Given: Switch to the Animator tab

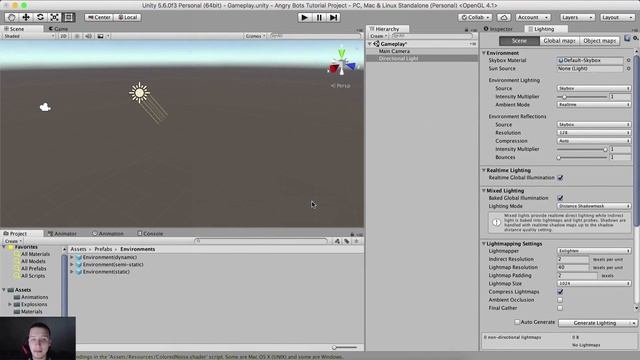Looking at the screenshot, I should point(62,233).
